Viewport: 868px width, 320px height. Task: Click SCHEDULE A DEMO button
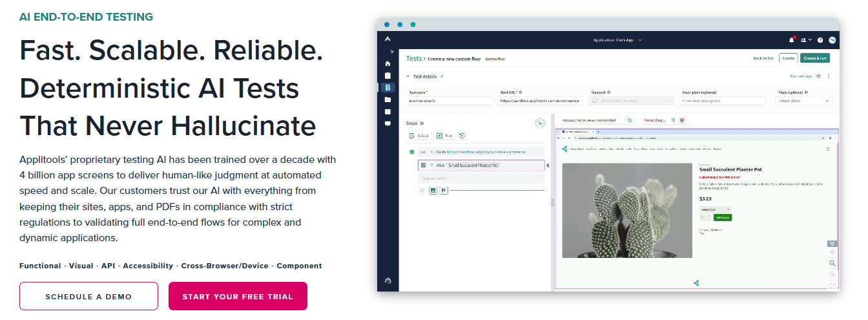click(88, 297)
